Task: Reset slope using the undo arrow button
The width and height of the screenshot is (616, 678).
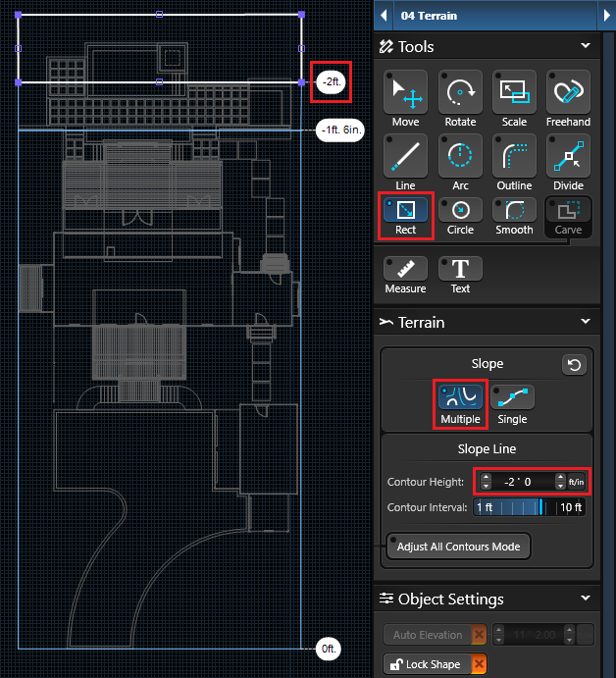Action: (574, 365)
